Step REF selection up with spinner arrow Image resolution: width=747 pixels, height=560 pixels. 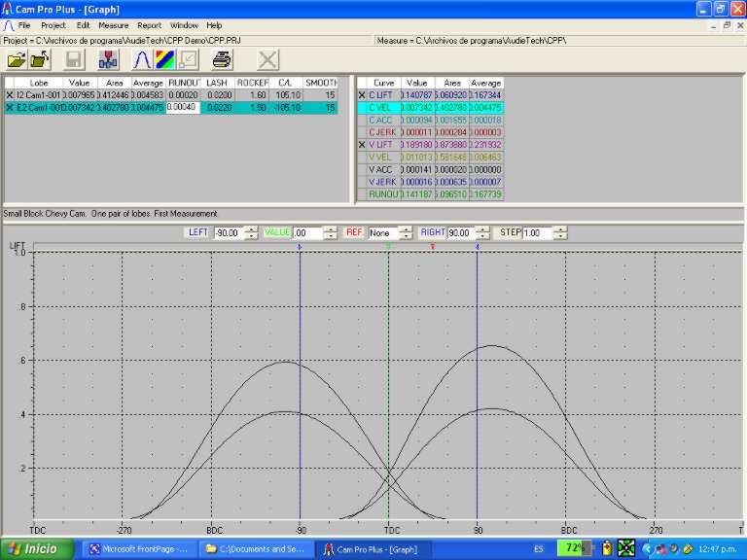406,229
